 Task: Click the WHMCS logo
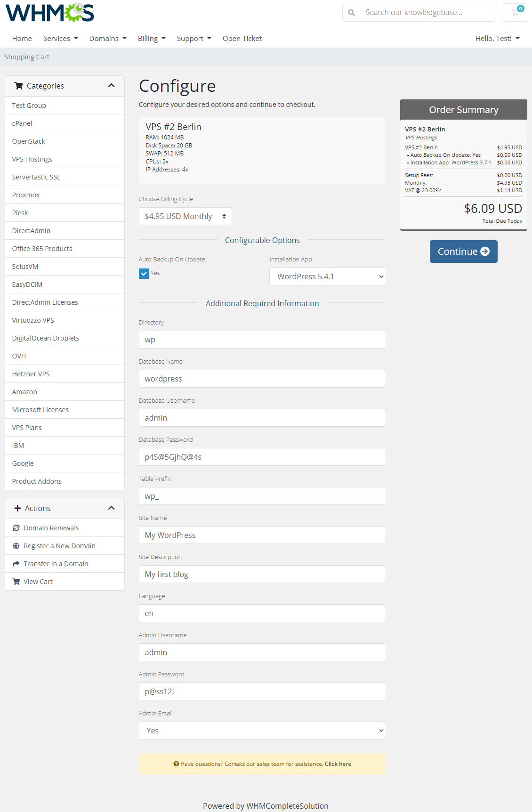click(49, 13)
